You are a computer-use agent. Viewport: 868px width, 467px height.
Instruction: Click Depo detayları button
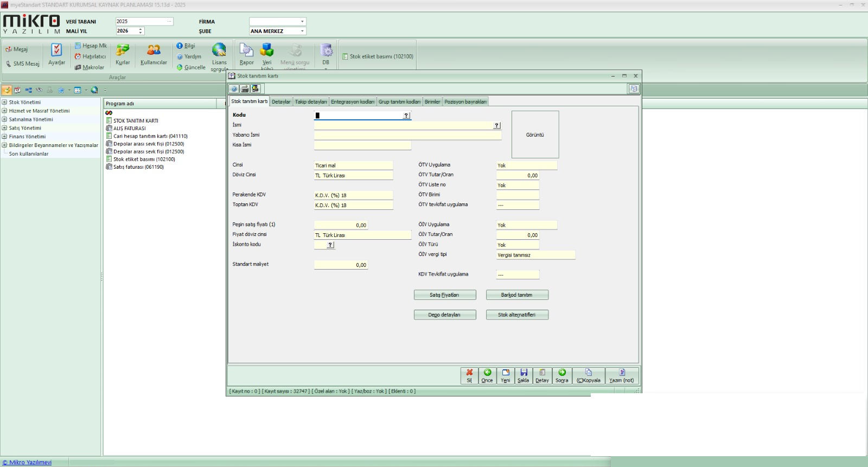(445, 315)
